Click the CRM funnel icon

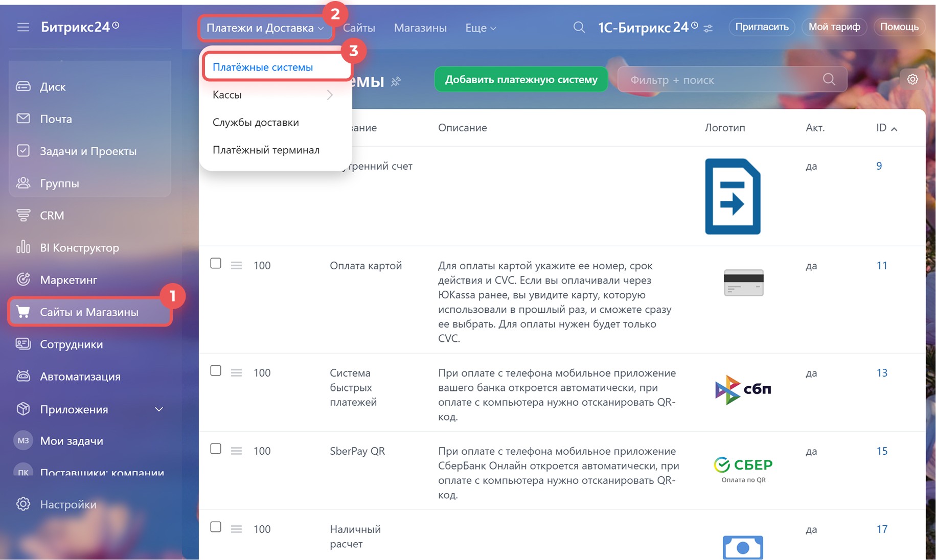[23, 215]
